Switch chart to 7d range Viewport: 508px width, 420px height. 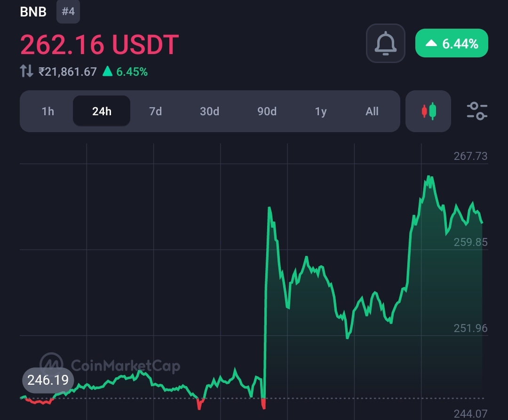click(x=155, y=111)
